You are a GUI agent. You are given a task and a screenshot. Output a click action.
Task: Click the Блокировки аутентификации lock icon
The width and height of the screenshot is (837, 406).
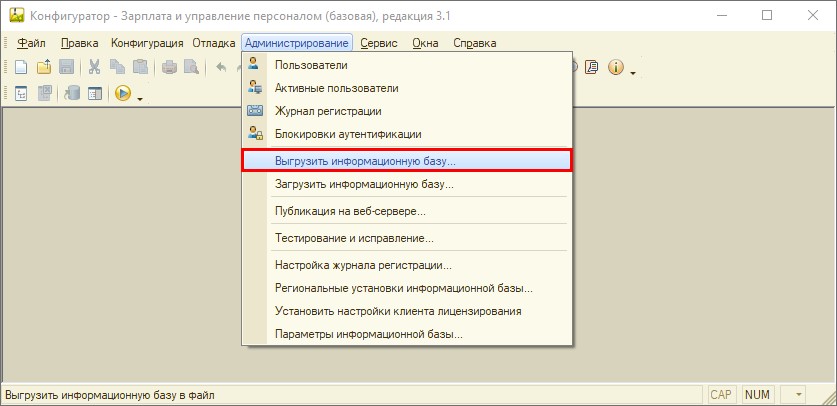255,133
